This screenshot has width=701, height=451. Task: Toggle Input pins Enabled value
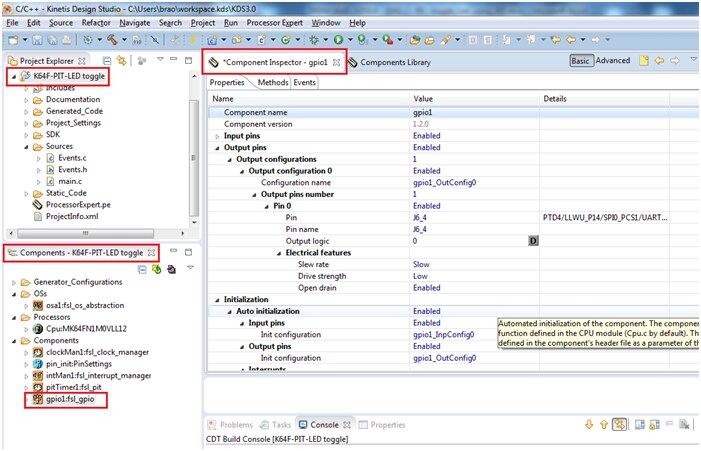pos(427,136)
